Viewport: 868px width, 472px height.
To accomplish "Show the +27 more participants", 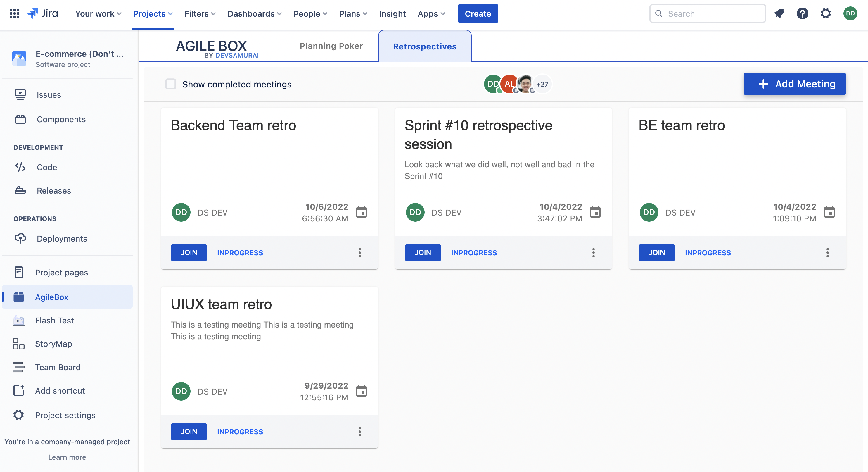I will click(x=542, y=84).
